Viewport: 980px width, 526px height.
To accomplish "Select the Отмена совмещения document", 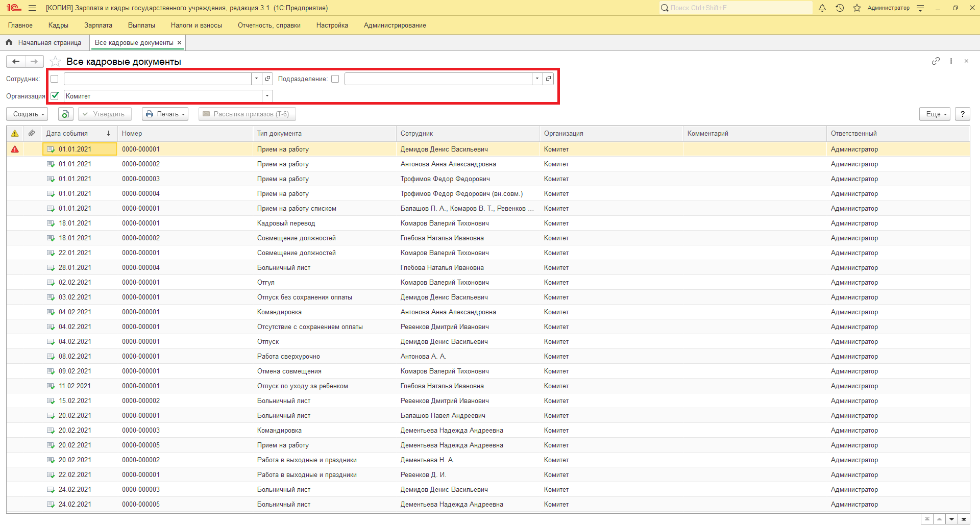I will pos(488,371).
